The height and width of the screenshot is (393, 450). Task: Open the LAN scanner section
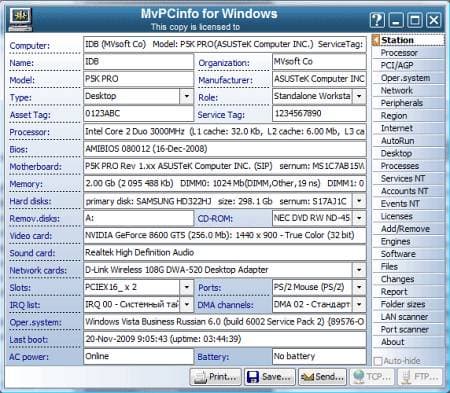pos(409,317)
